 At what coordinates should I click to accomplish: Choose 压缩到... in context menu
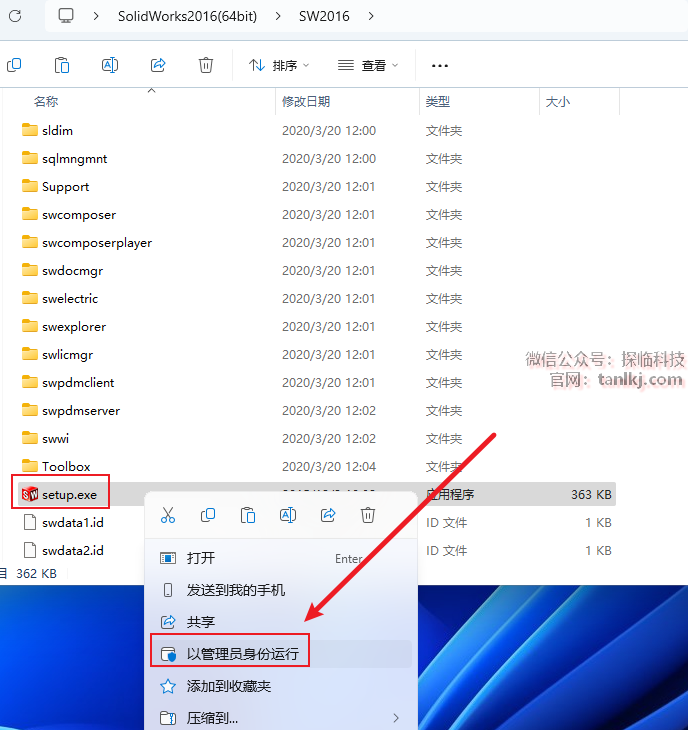click(x=282, y=718)
